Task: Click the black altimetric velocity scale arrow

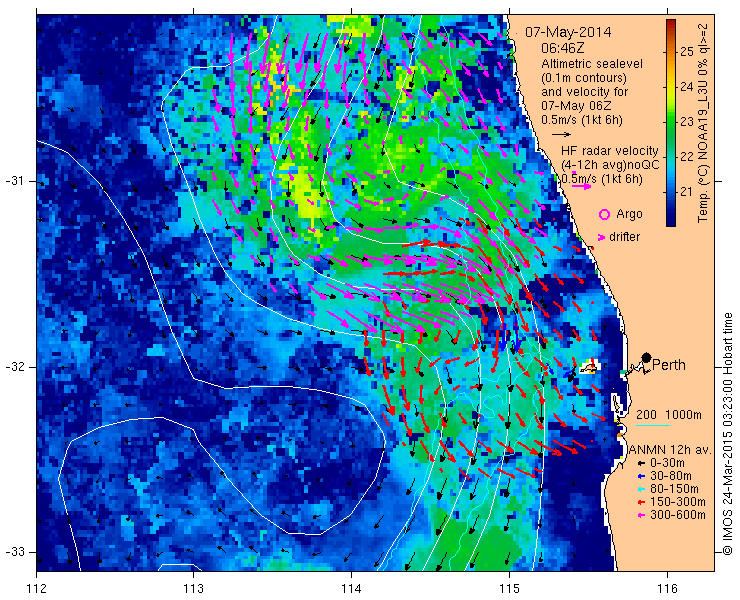Action: [x=561, y=135]
